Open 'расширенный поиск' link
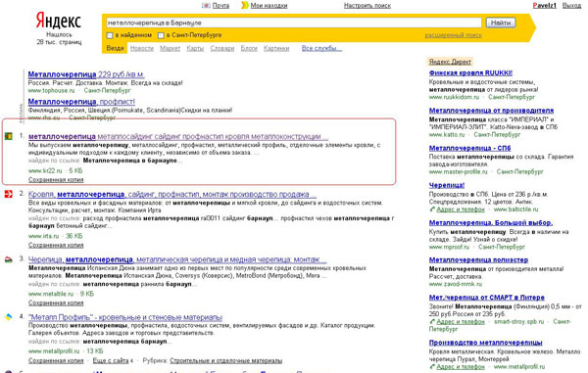 [x=453, y=35]
